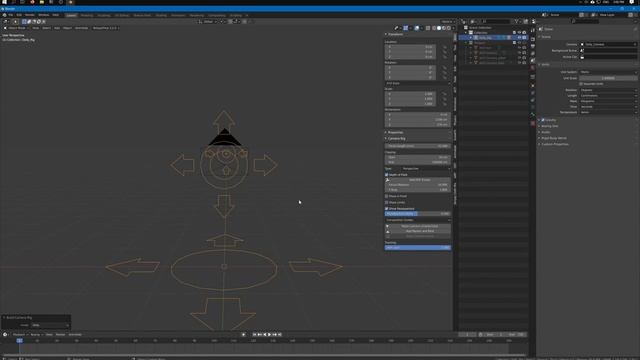This screenshot has width=640, height=360.
Task: Open the camera Type Perspective dropdown
Action: [x=426, y=169]
